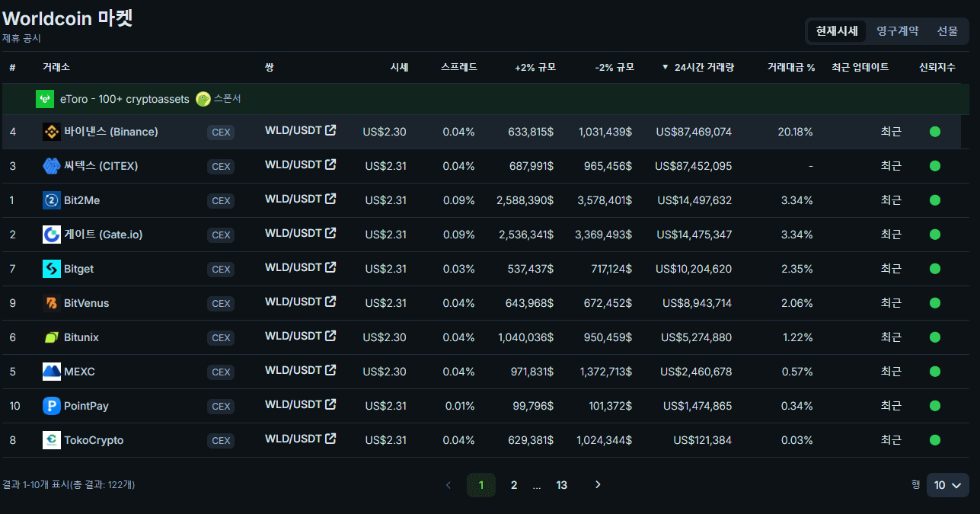Open external link icon in Binance row
980x514 pixels.
point(330,130)
